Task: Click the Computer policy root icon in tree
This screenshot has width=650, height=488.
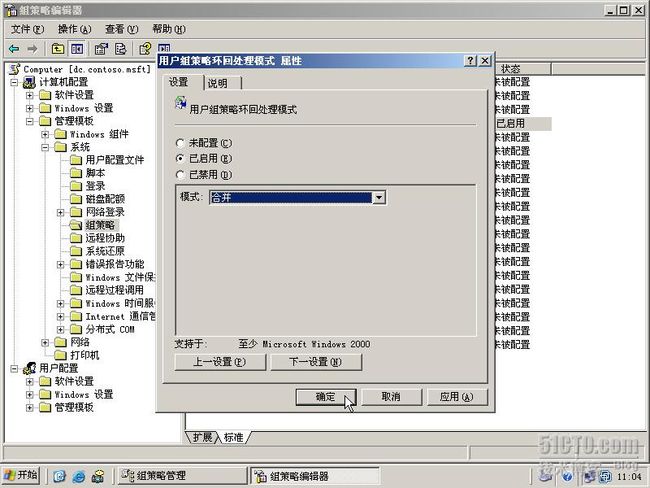Action: point(15,69)
